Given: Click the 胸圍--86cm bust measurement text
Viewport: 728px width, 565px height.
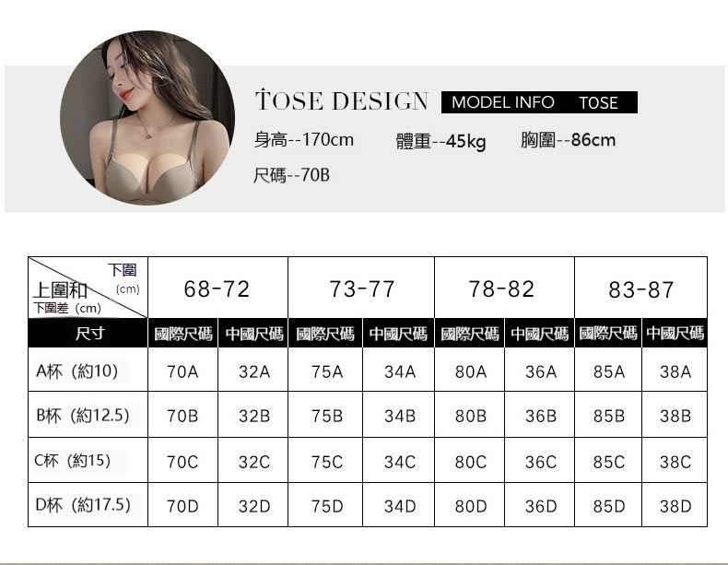Looking at the screenshot, I should [568, 140].
